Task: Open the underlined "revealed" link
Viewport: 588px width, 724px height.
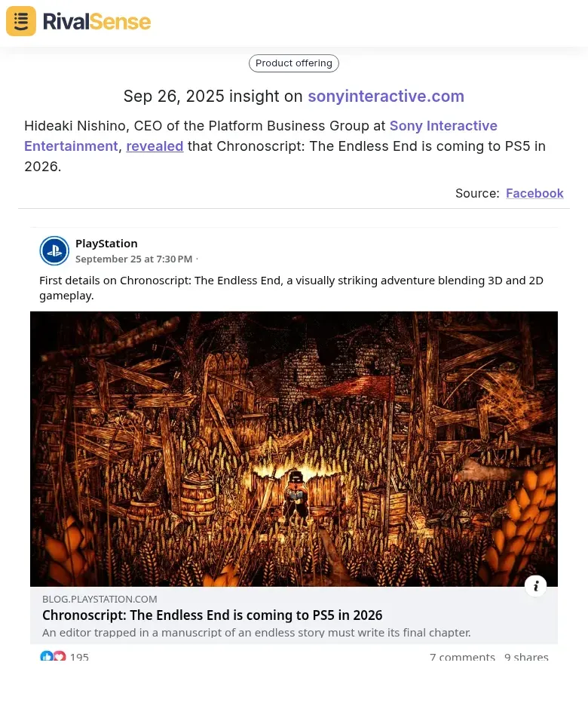Action: (155, 146)
